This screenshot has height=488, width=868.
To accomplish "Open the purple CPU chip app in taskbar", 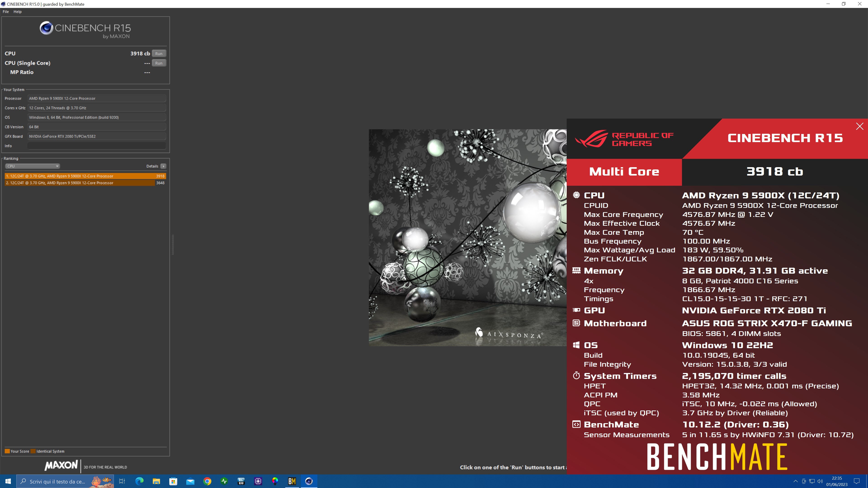I will 258,481.
